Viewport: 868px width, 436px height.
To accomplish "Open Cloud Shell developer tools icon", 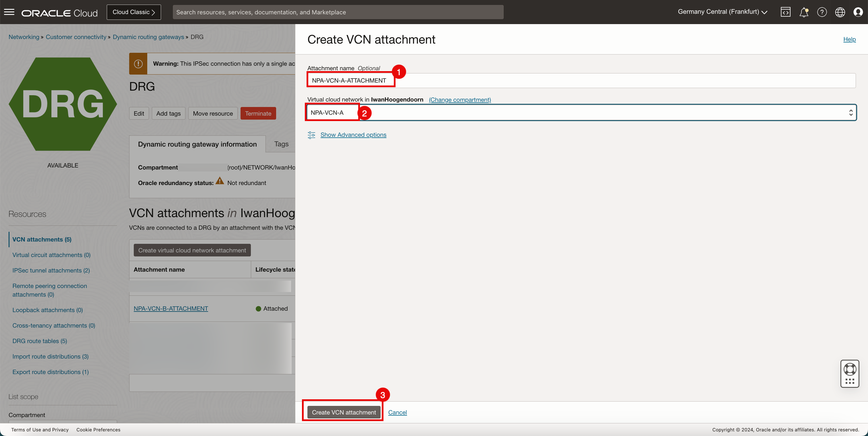I will [x=785, y=12].
